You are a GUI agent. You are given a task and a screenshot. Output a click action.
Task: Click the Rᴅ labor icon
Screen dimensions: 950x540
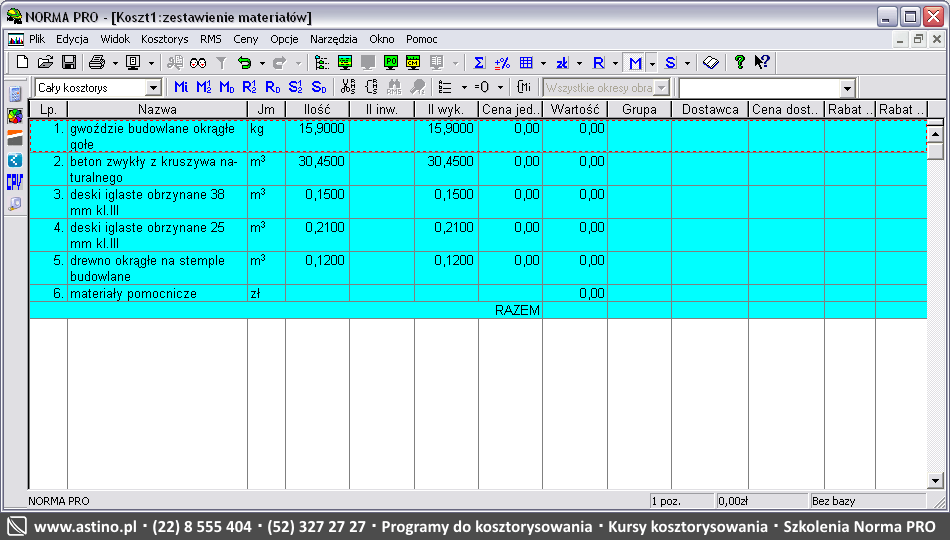coord(273,87)
